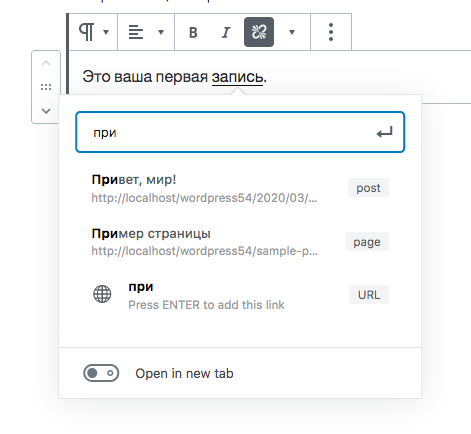
Task: Click the align text left icon
Action: pos(136,32)
